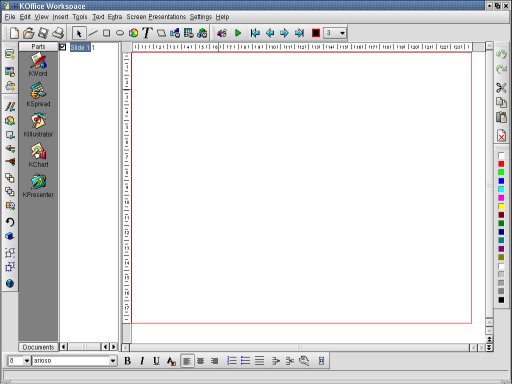Toggle bold text formatting
The width and height of the screenshot is (512, 384).
(x=127, y=361)
